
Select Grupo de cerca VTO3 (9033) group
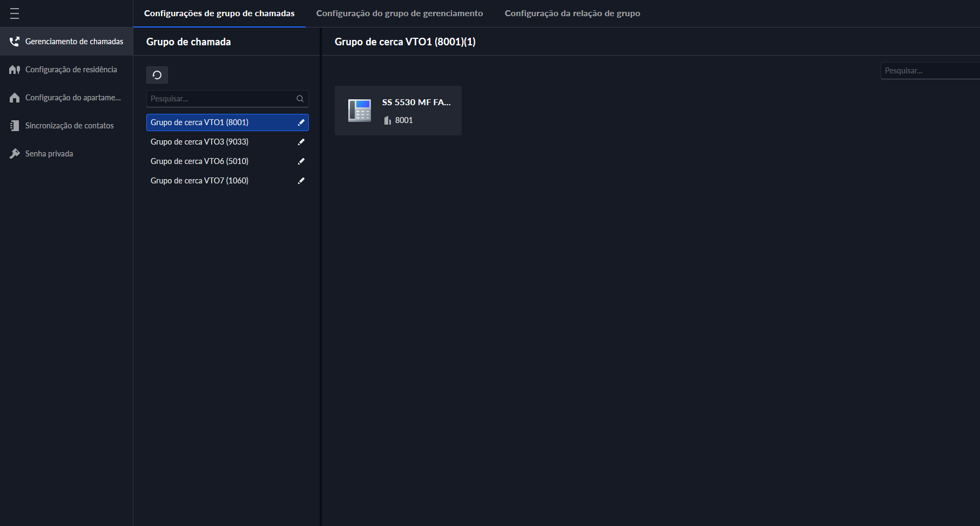(x=200, y=142)
